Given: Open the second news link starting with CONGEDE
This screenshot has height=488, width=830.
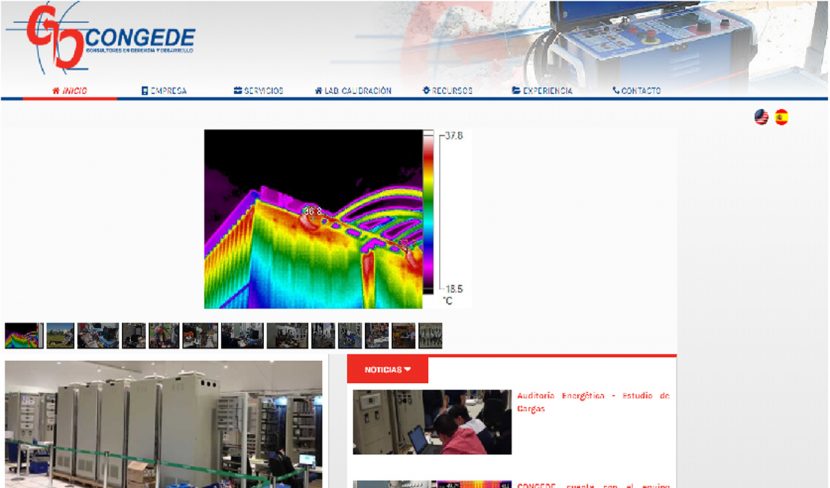Looking at the screenshot, I should click(593, 485).
